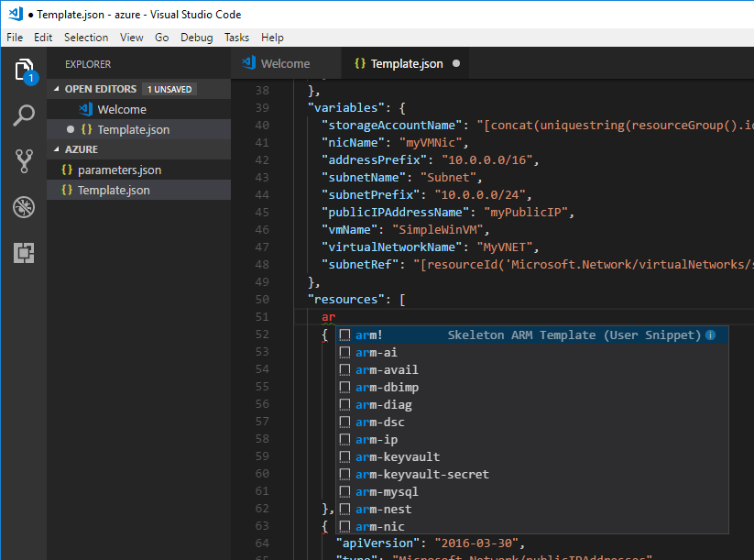The width and height of the screenshot is (754, 560).
Task: Open the Edit menu
Action: [x=43, y=38]
